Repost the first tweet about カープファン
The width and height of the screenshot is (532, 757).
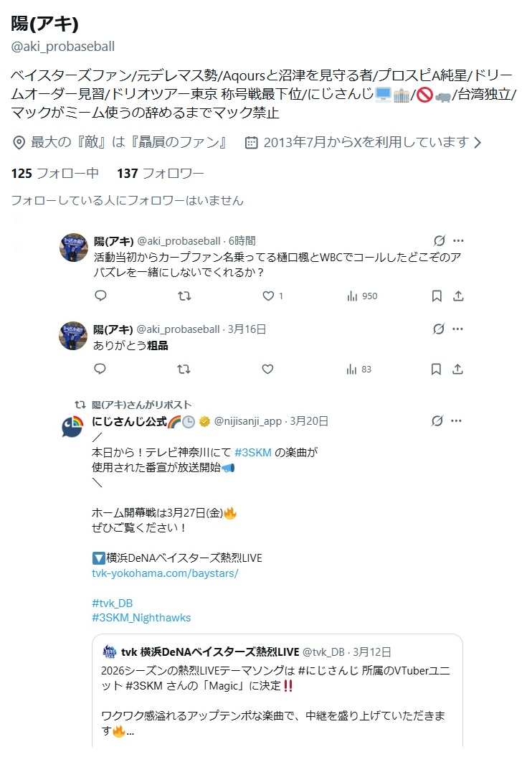[x=184, y=296]
